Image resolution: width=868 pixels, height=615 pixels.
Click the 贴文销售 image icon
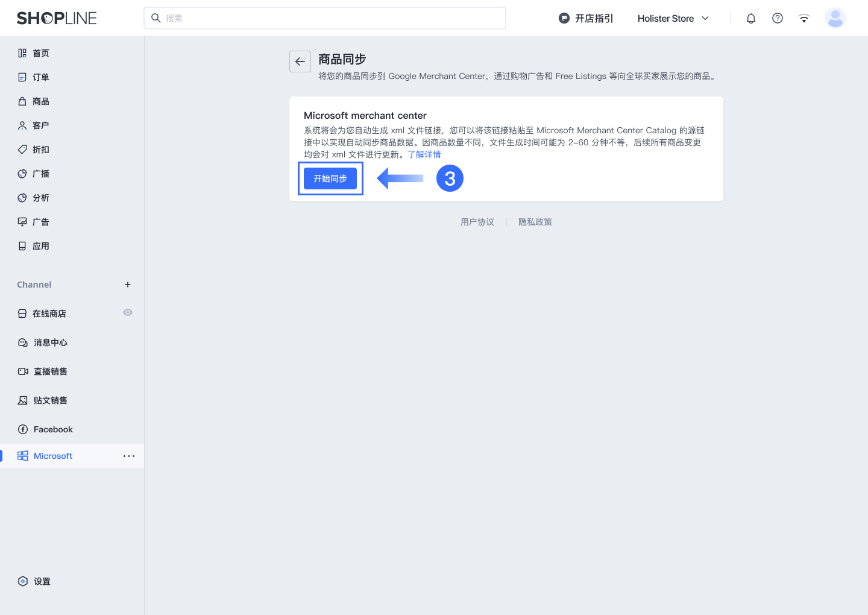[x=23, y=400]
